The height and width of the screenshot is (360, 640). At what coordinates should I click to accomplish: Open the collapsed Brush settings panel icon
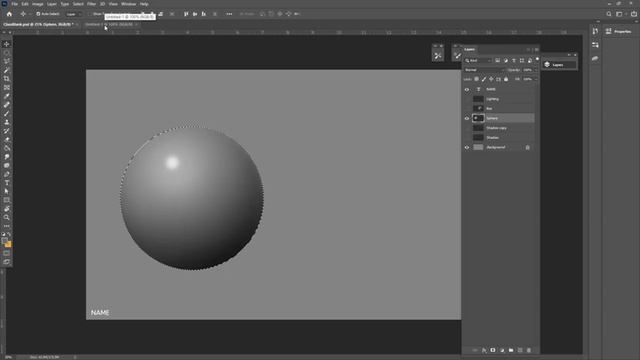[458, 56]
